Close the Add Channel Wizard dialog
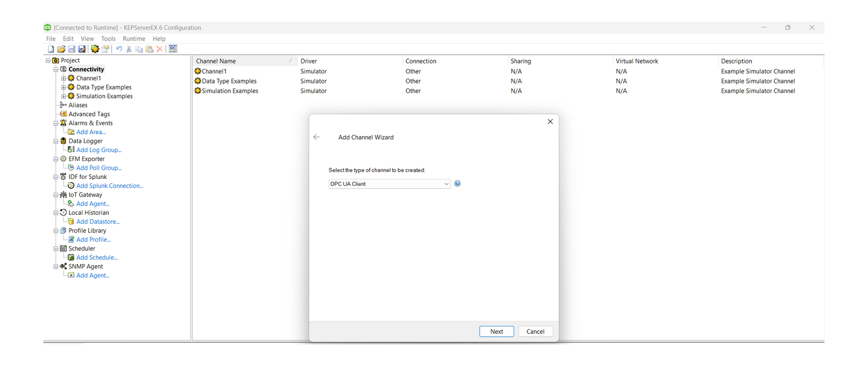 click(x=550, y=121)
